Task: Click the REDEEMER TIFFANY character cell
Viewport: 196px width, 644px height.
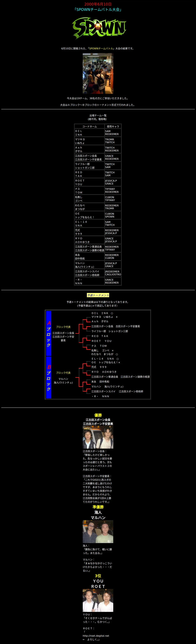Action: point(113,248)
